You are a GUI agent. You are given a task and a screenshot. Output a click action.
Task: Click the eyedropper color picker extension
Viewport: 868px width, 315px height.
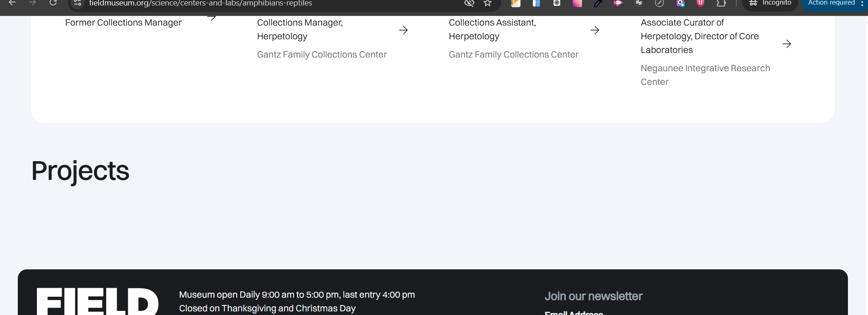(x=598, y=3)
